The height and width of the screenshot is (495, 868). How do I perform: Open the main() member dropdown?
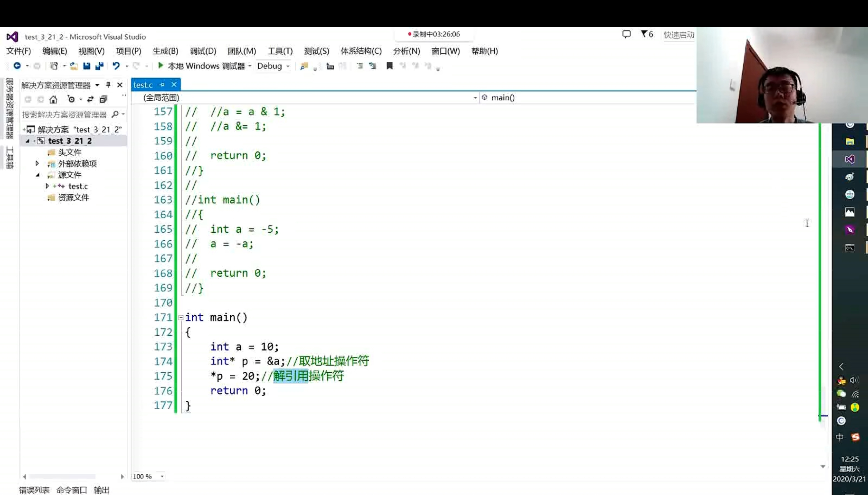[x=587, y=98]
